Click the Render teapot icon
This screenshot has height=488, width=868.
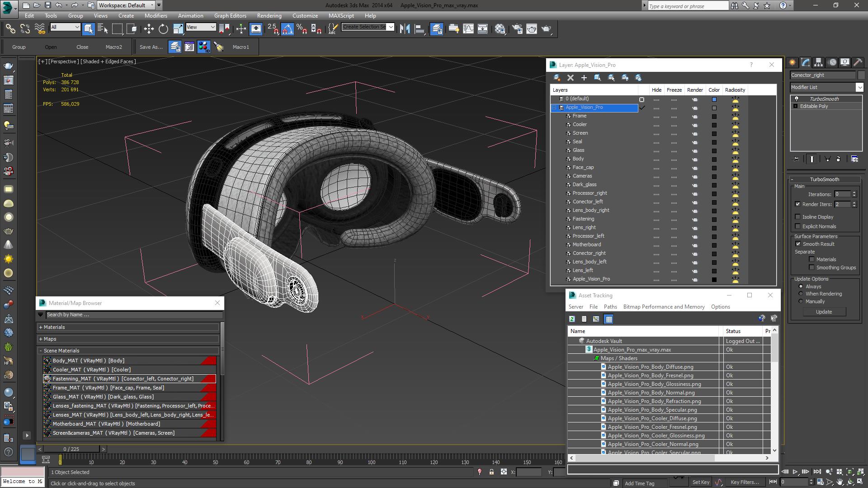pyautogui.click(x=546, y=29)
